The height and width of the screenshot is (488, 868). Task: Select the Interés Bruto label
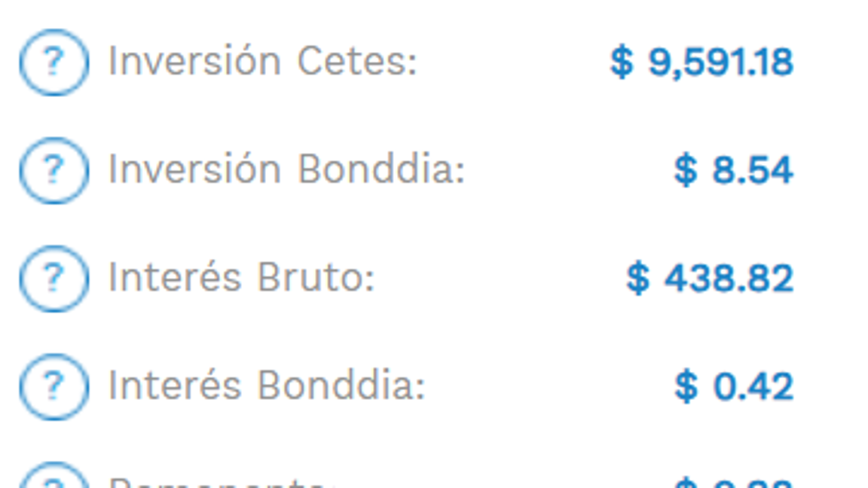pyautogui.click(x=241, y=279)
